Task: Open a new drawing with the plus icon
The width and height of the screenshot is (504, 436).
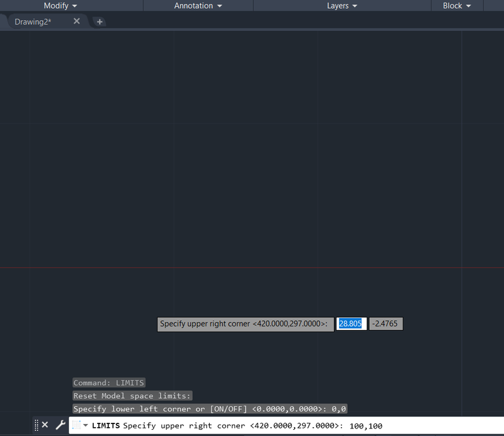Action: 100,21
